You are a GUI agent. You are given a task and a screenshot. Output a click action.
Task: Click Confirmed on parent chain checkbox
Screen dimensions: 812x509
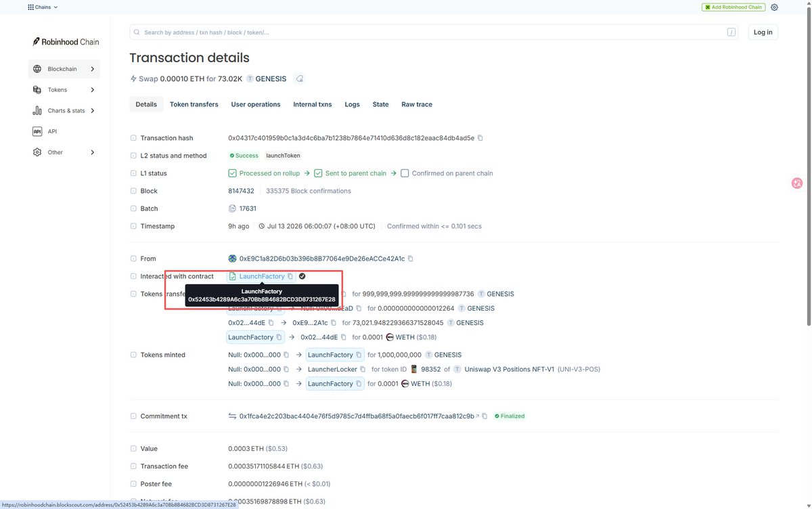(405, 173)
